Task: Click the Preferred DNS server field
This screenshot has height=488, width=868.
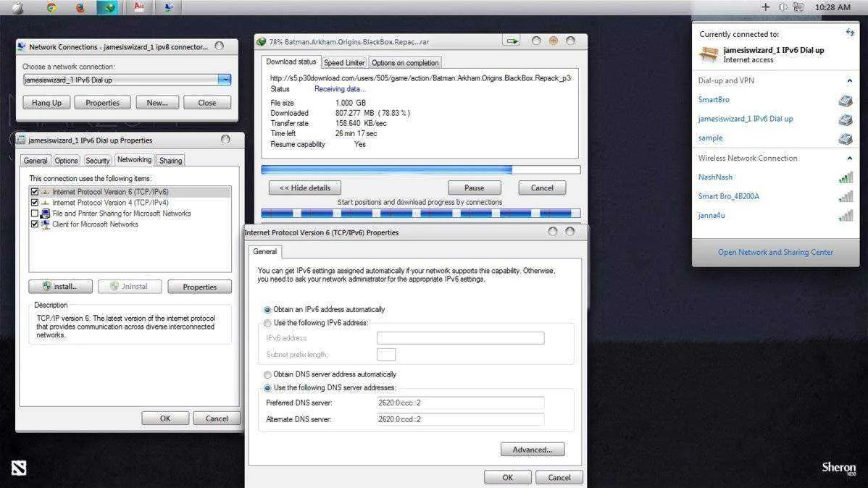Action: (460, 403)
